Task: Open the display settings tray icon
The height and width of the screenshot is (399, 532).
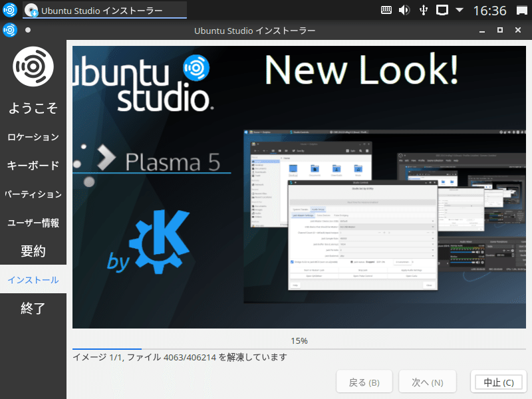Action: click(442, 10)
